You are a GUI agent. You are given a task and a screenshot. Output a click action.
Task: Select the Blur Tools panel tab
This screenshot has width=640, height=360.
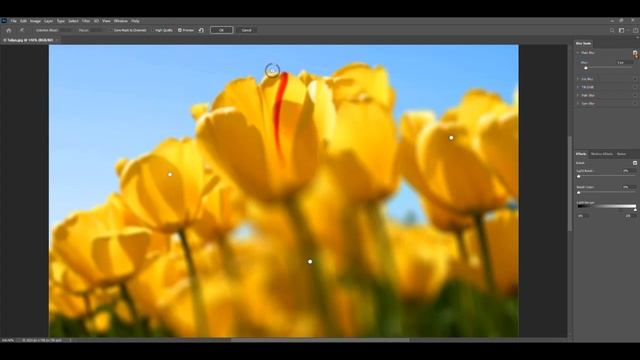click(583, 43)
